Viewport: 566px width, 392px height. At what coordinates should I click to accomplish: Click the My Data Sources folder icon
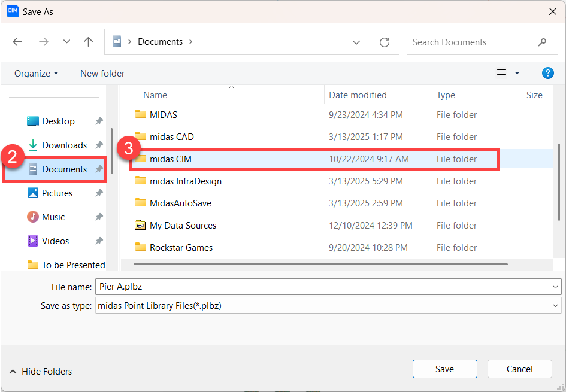coord(140,225)
